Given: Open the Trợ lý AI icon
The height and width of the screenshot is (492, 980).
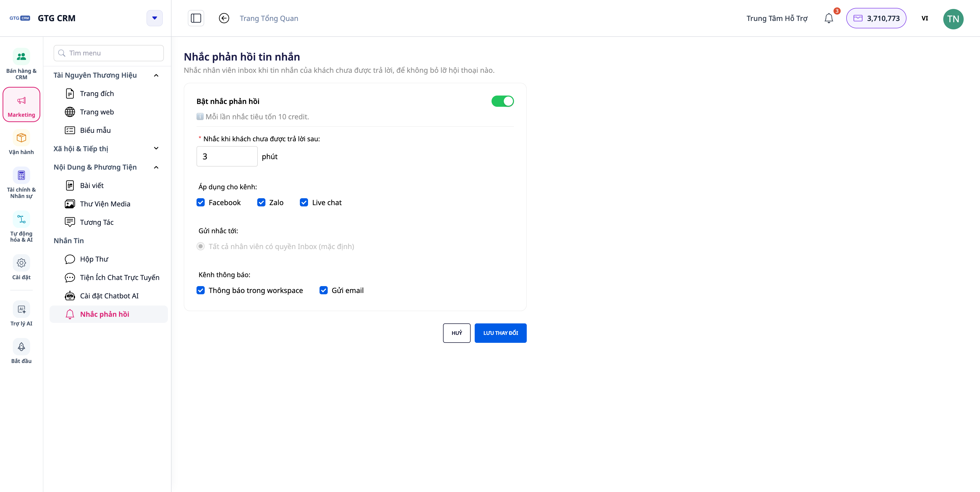Looking at the screenshot, I should coord(21,309).
